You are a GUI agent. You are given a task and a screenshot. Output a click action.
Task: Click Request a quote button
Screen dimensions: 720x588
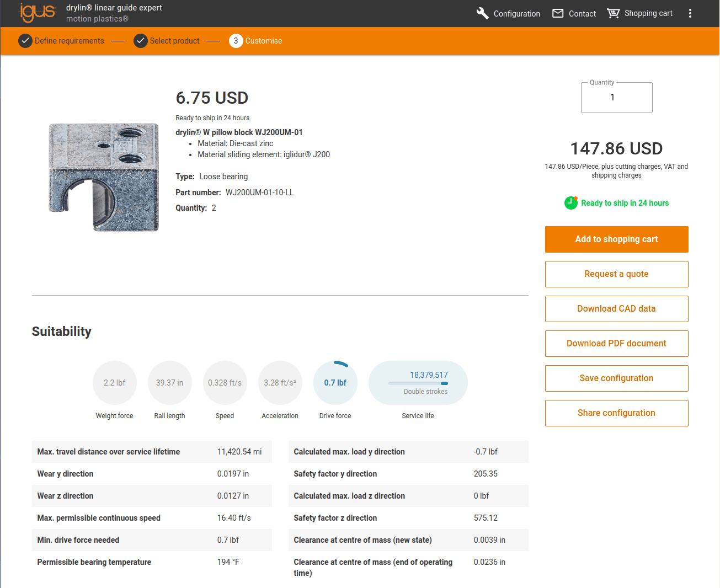pos(617,274)
